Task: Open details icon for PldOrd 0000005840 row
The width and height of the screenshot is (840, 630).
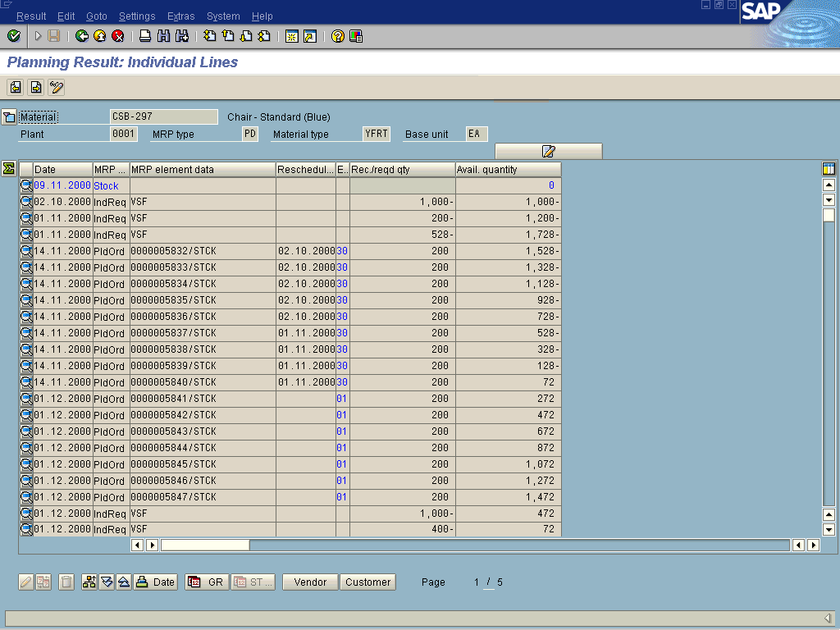Action: 26,382
